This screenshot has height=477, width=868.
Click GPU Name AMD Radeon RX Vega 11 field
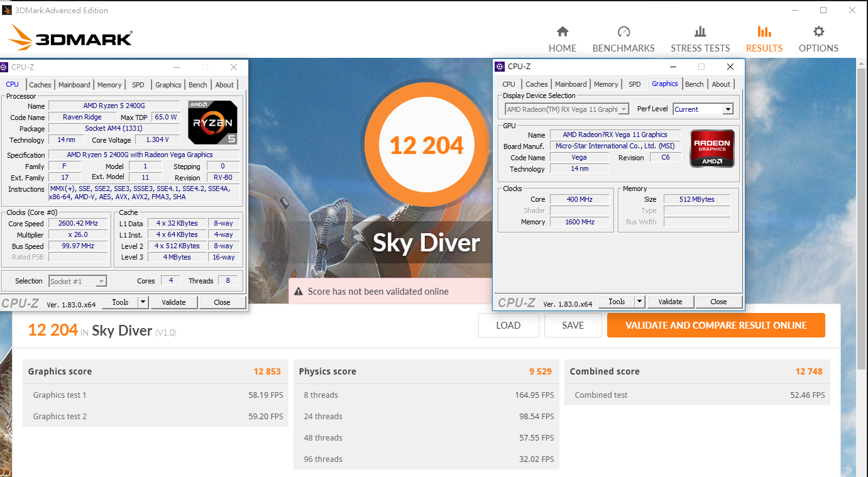(x=615, y=134)
